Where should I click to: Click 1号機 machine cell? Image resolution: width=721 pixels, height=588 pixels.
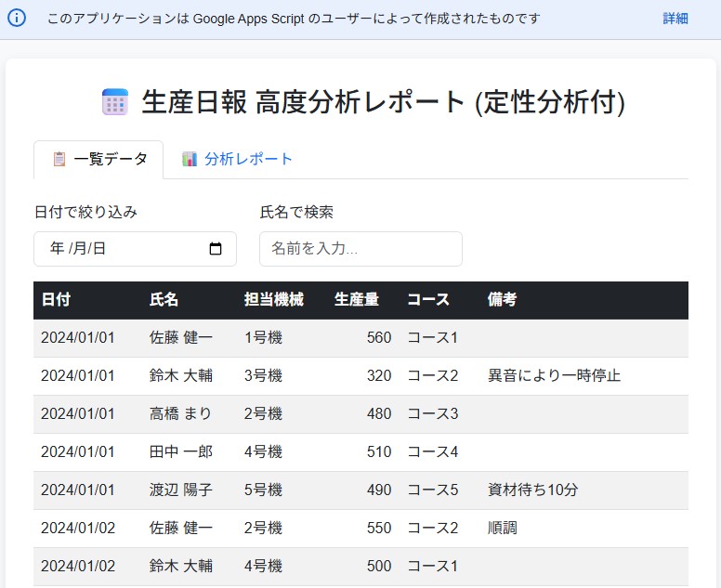[x=263, y=338]
